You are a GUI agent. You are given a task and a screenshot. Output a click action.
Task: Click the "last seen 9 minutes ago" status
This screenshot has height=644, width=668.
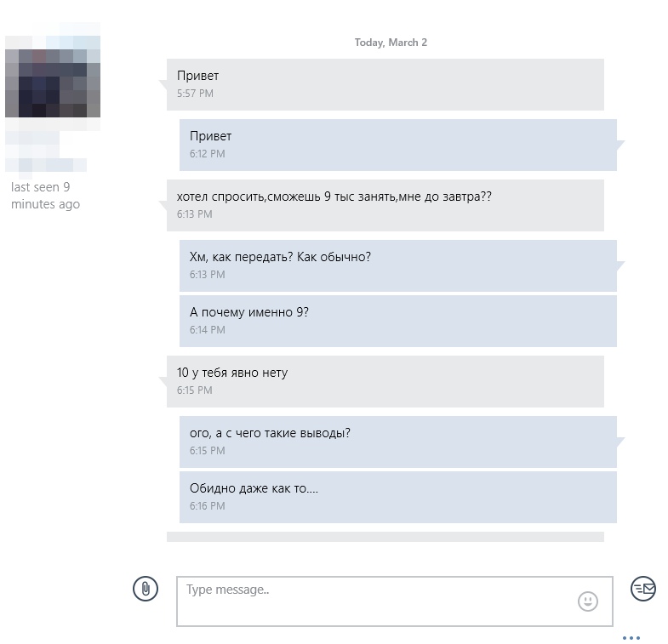point(46,196)
